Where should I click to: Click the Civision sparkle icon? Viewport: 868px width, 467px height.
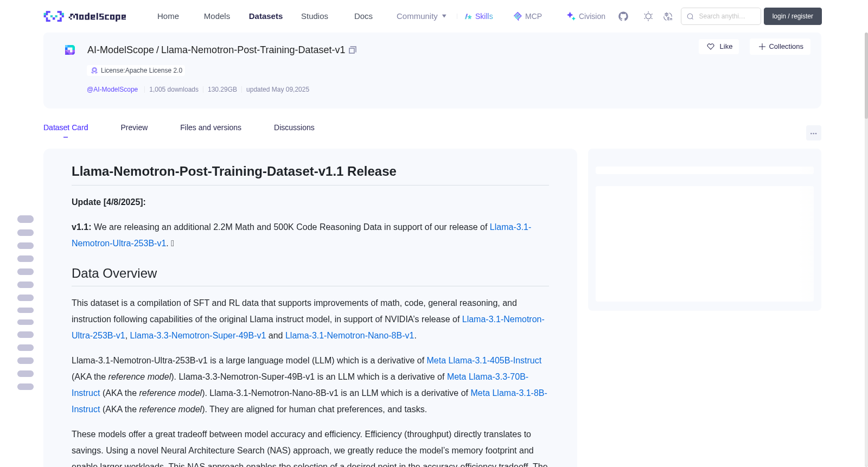(571, 16)
